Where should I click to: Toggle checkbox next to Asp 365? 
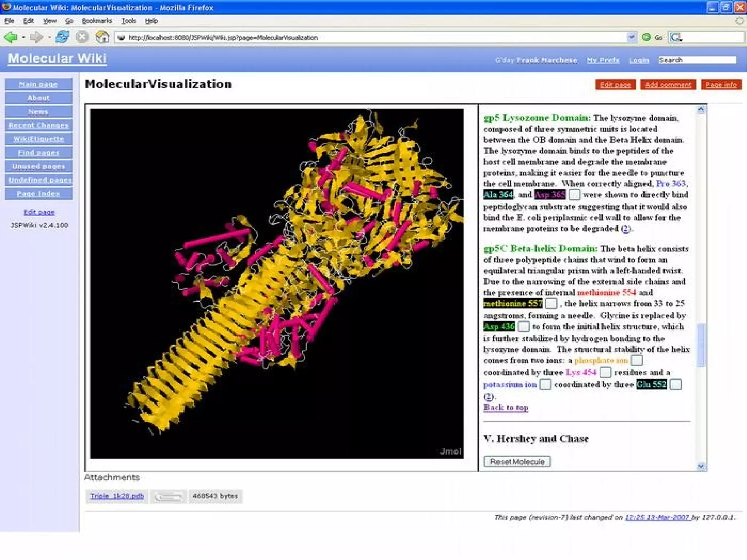(x=574, y=195)
